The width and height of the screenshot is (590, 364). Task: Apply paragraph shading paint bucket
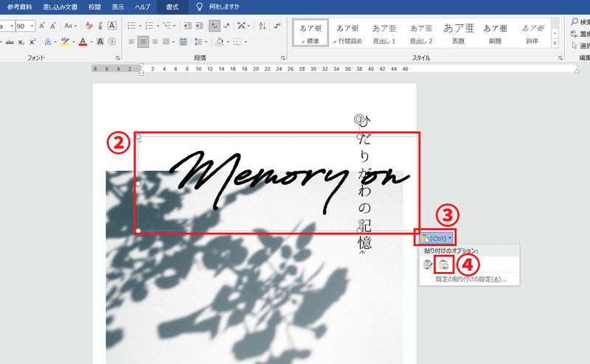219,41
